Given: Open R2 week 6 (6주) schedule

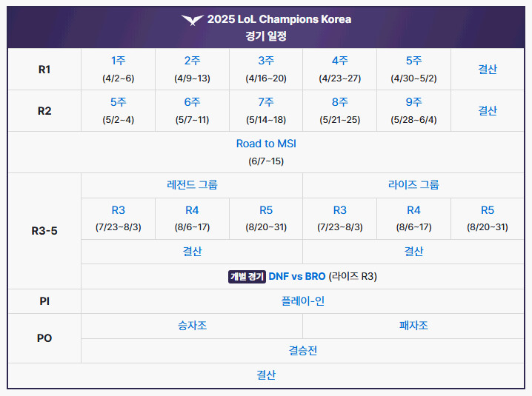Looking at the screenshot, I should pyautogui.click(x=192, y=102).
